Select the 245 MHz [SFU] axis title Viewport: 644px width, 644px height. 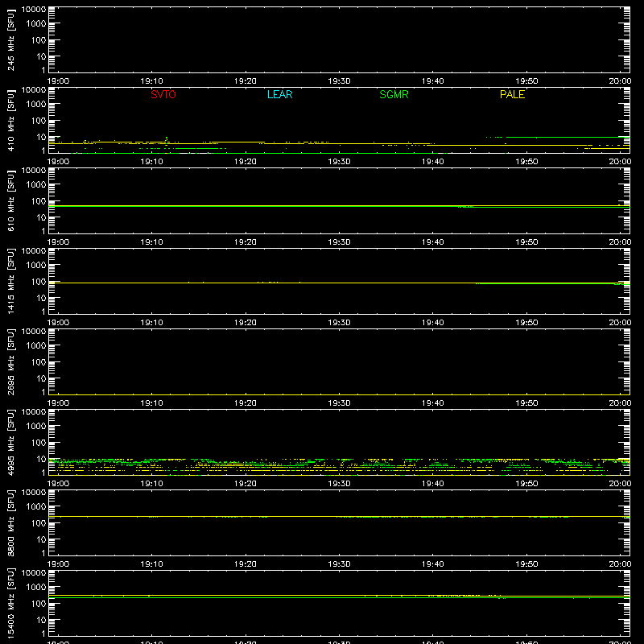pos(11,39)
